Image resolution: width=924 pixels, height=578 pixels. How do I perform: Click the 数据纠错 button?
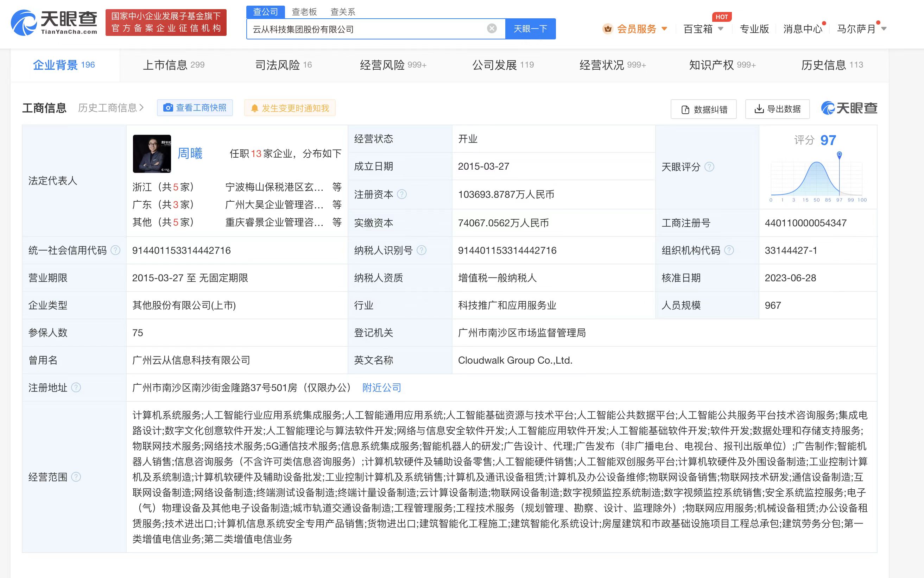[x=703, y=109]
